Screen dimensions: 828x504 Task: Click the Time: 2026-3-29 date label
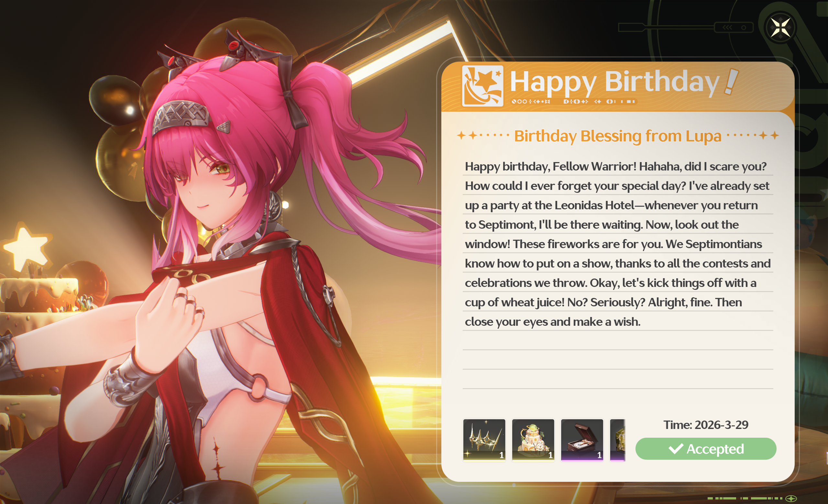706,425
